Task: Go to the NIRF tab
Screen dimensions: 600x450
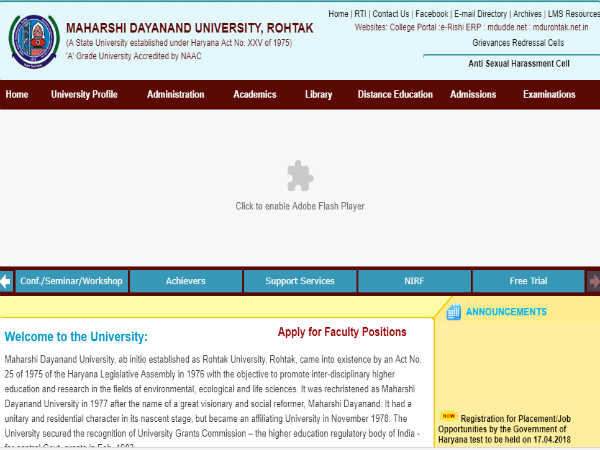Action: click(414, 281)
